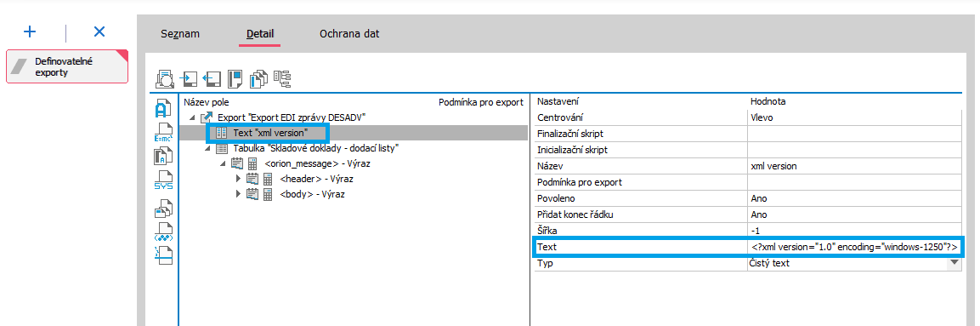
Task: Click the stacked document 'A' sidebar icon
Action: 162,156
